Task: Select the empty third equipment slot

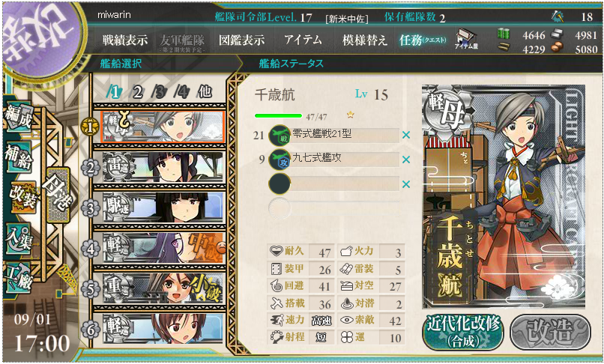Action: (x=333, y=184)
